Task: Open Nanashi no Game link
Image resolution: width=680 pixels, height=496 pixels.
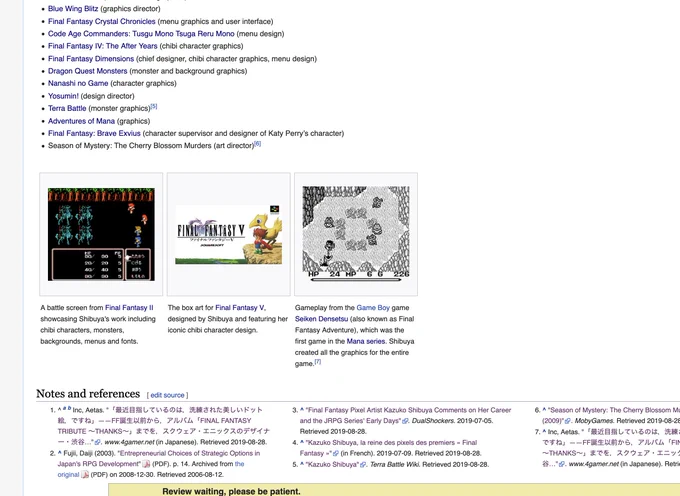Action: coord(78,83)
